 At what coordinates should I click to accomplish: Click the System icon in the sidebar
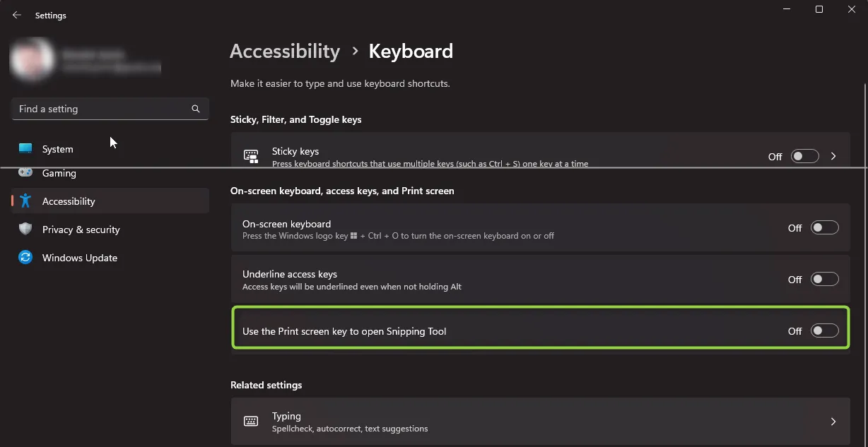[x=25, y=149]
